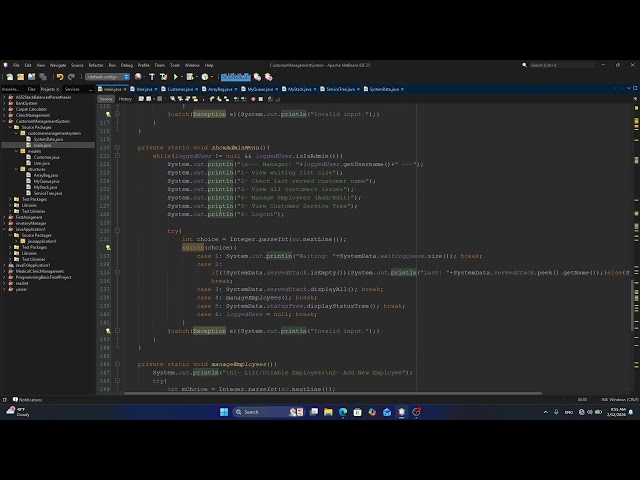Click the memory usage bar in the toolbar
Viewport: 640px width, 480px height.
point(236,77)
